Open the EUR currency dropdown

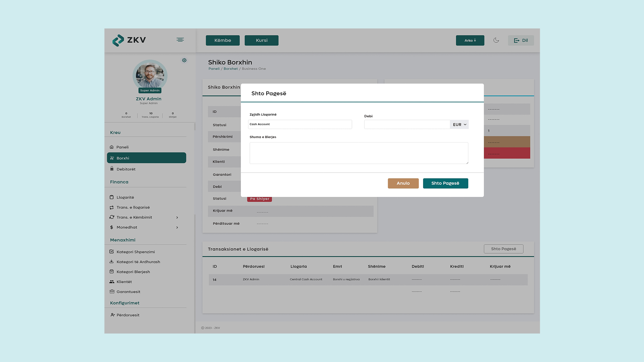coord(459,124)
